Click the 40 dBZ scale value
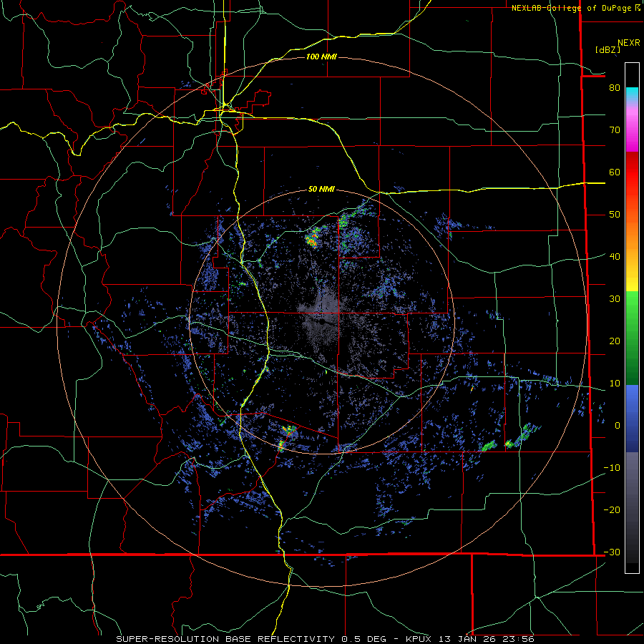 tap(615, 257)
